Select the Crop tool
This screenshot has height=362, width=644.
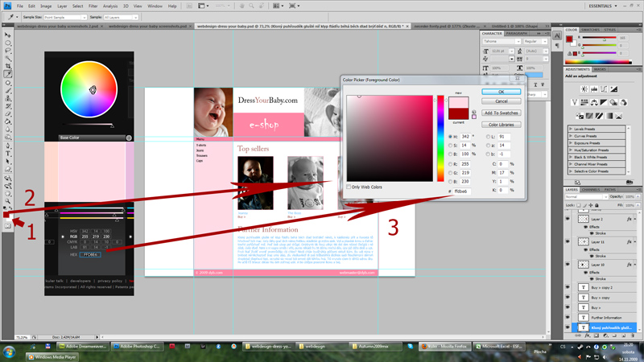point(8,66)
